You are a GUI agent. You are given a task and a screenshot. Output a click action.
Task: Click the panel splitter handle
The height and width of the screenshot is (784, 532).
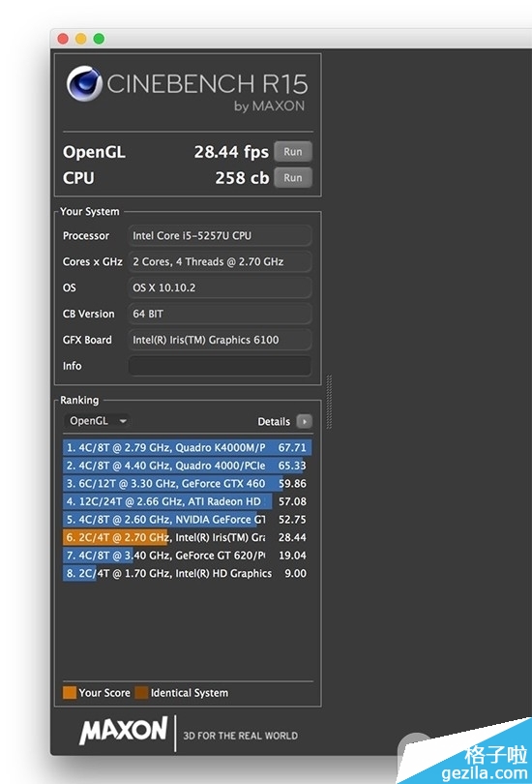pyautogui.click(x=329, y=402)
